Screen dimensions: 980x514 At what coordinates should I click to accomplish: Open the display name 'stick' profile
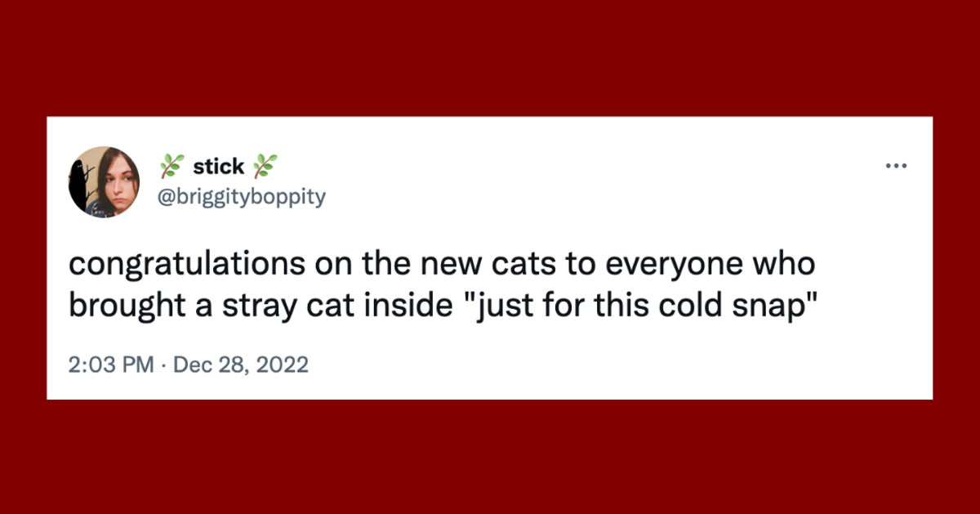click(220, 166)
